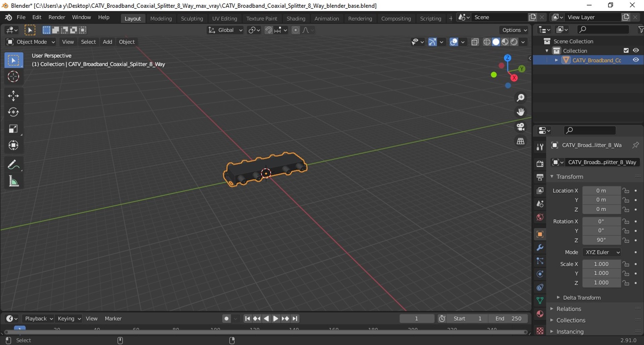Click the pan view hand icon
The height and width of the screenshot is (345, 644).
(521, 112)
